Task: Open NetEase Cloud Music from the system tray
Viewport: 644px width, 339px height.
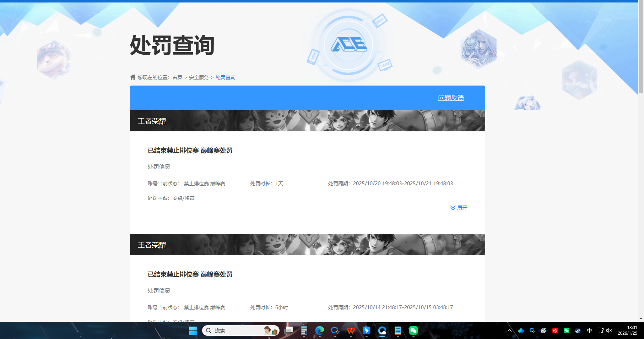Action: (x=555, y=330)
